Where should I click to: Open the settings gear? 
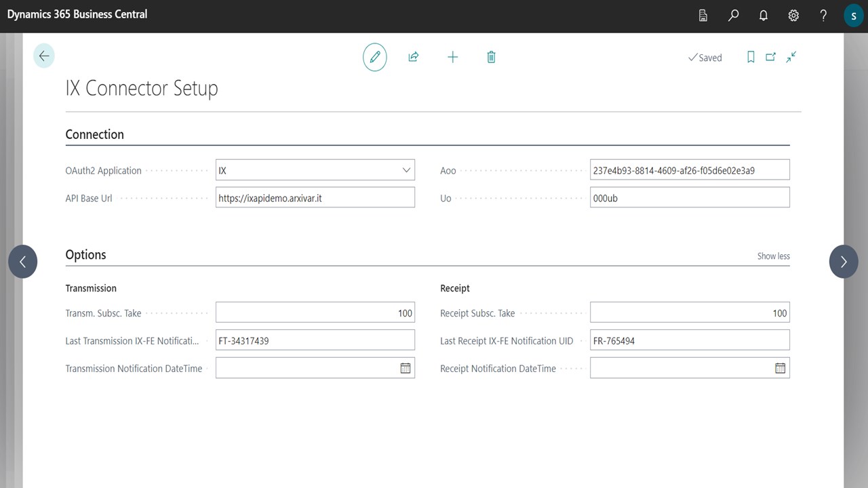click(x=793, y=16)
